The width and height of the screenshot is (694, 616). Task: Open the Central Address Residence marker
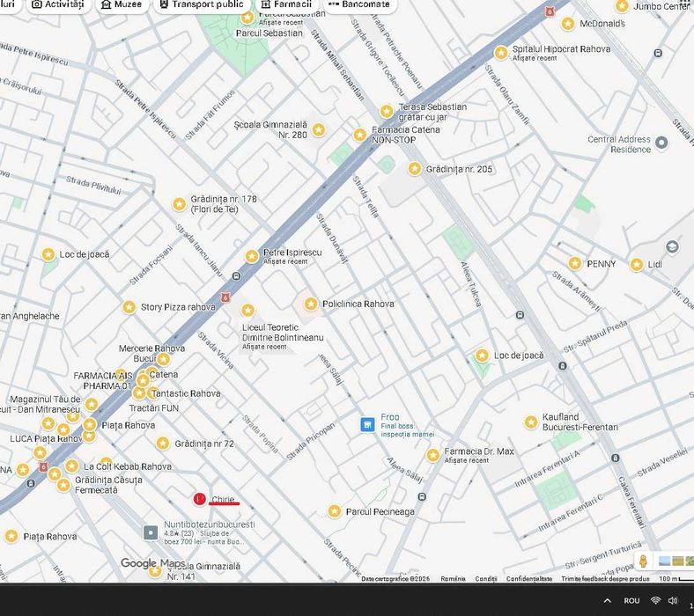click(x=661, y=143)
